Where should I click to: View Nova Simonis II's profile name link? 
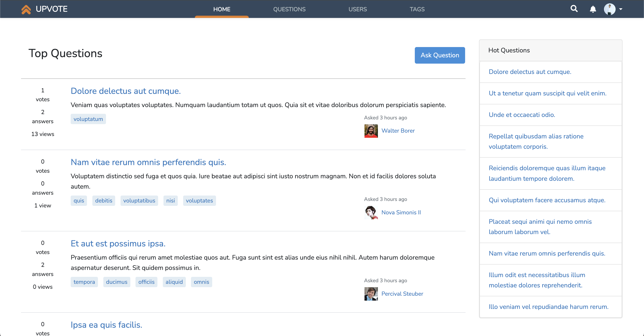[401, 213]
